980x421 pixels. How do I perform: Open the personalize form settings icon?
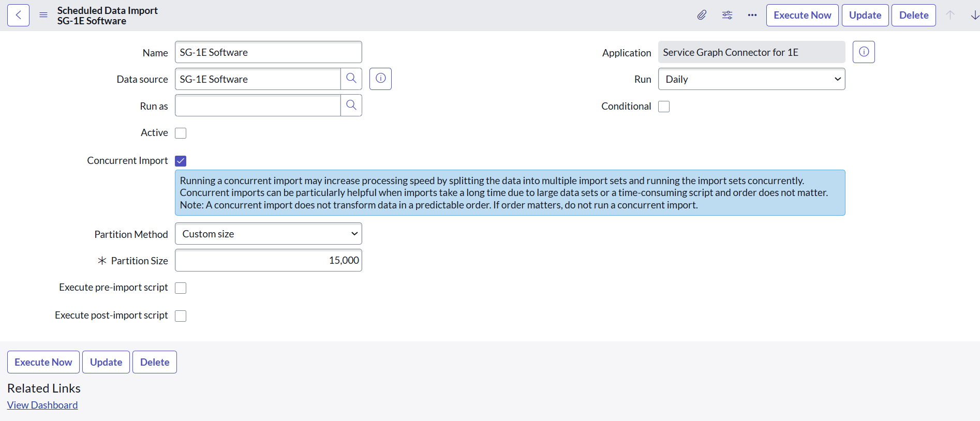coord(727,16)
